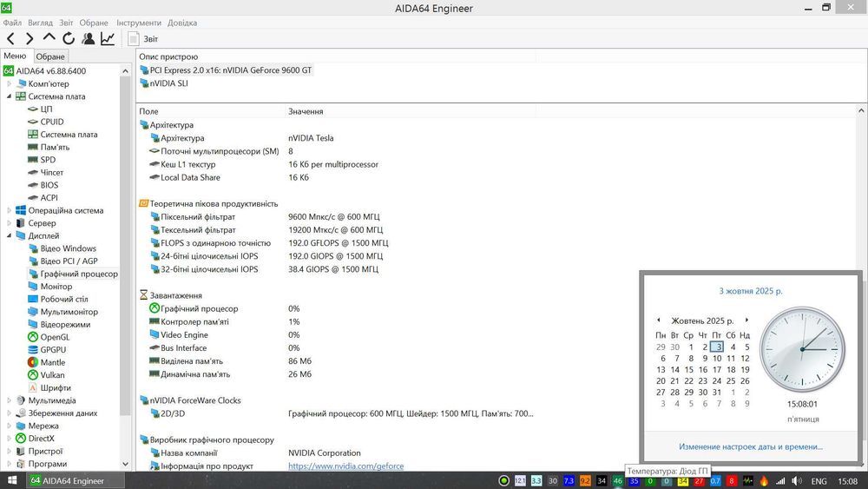Expand the Операційна система node
Viewport: 868px width, 489px height.
[9, 210]
